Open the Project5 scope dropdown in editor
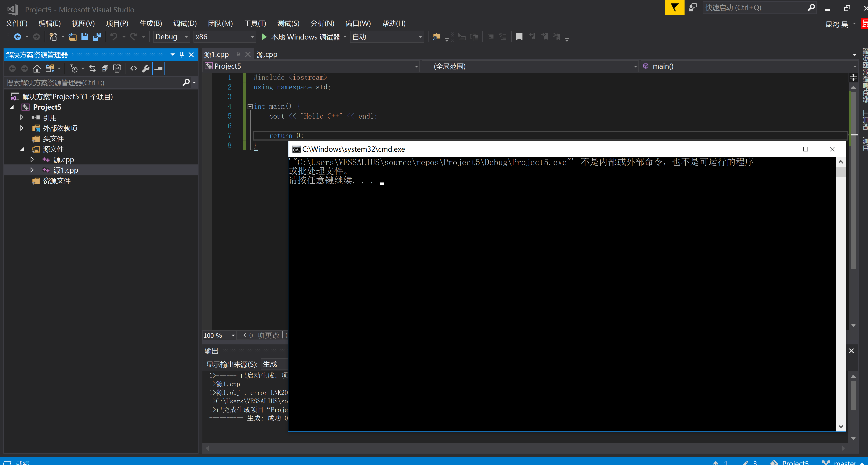 click(312, 66)
